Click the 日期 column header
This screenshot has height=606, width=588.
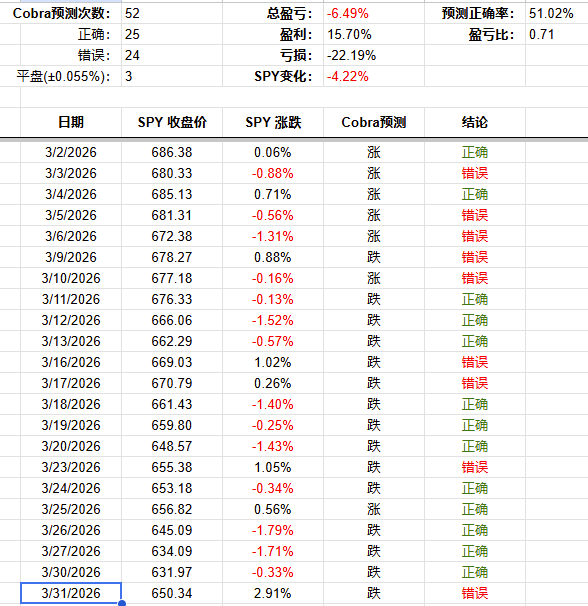(71, 122)
